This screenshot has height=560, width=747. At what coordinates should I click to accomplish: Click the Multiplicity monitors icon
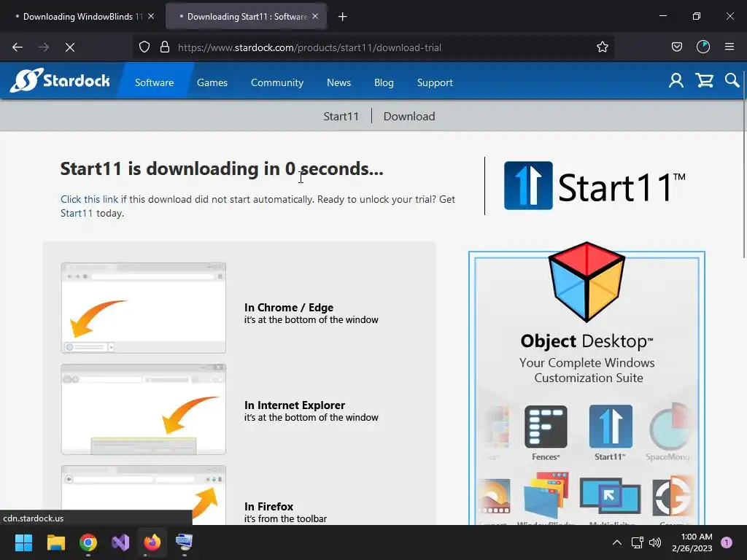click(x=610, y=497)
